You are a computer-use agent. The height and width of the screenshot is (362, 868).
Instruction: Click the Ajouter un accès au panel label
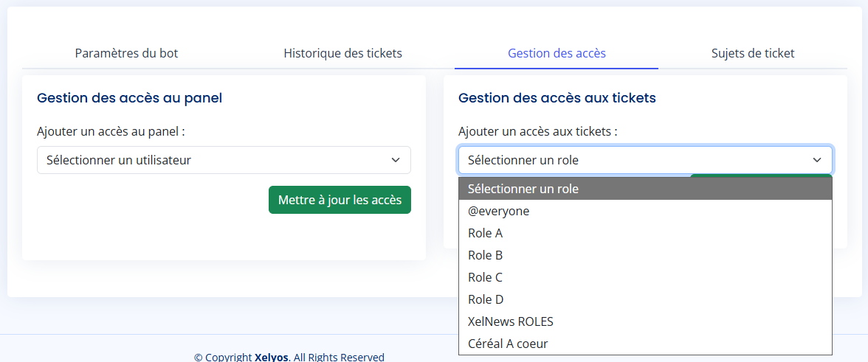(x=111, y=131)
